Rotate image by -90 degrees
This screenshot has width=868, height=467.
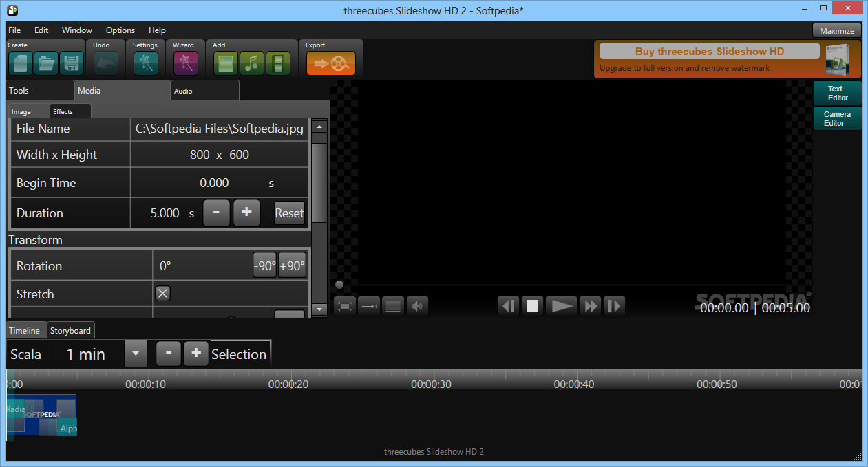[264, 266]
